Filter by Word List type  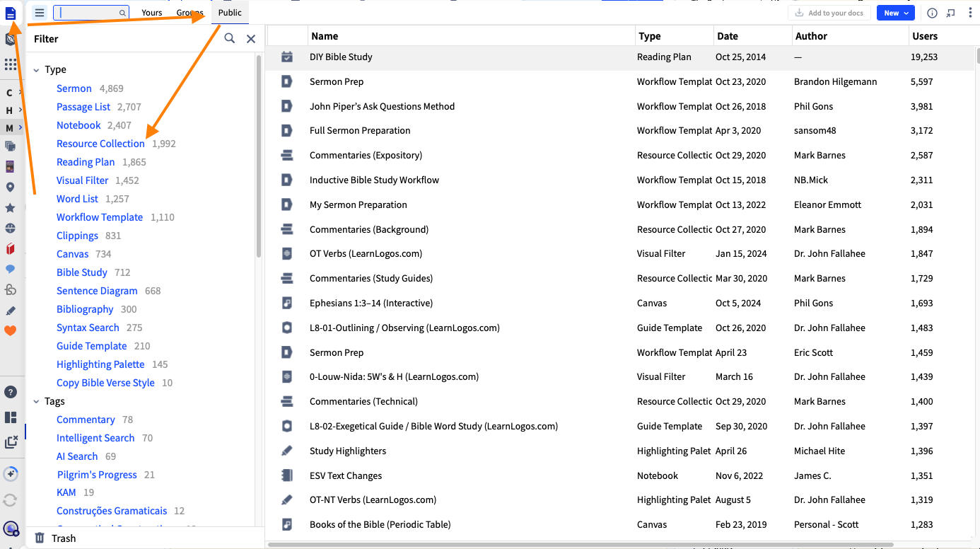point(78,199)
